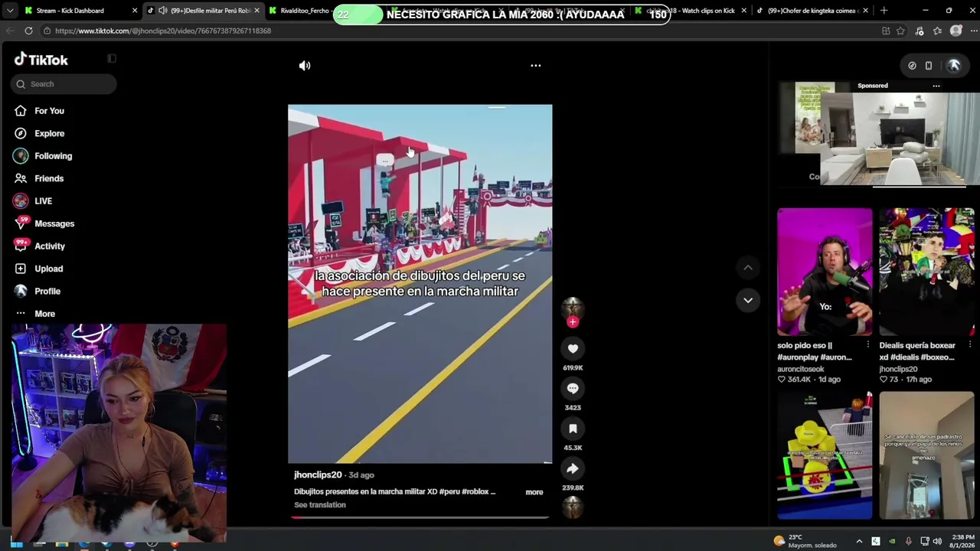Go back with the browser back arrow

click(10, 31)
